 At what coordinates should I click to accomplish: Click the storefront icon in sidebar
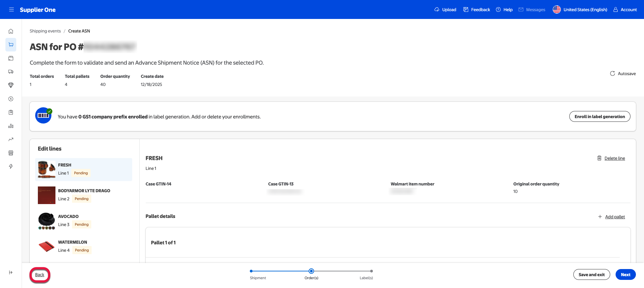coord(11,153)
